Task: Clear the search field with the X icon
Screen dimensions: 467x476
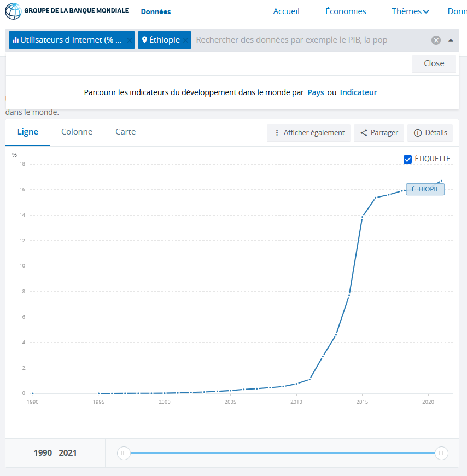Action: pos(436,40)
